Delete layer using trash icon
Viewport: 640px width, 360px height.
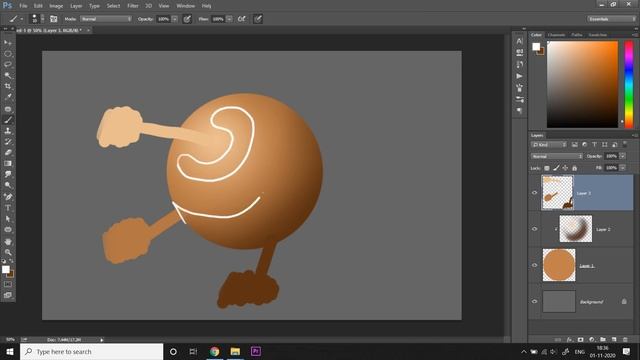coord(625,340)
